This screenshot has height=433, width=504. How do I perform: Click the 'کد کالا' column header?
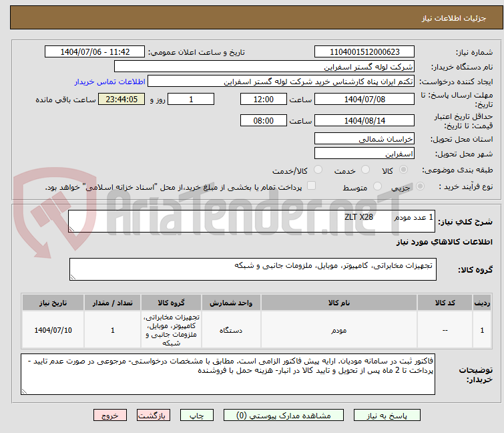pos(445,303)
